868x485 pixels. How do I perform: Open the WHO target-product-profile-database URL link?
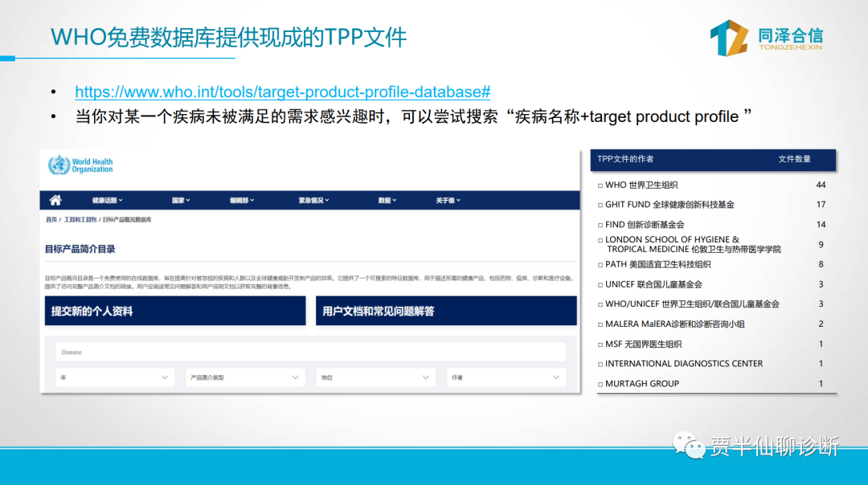click(283, 92)
